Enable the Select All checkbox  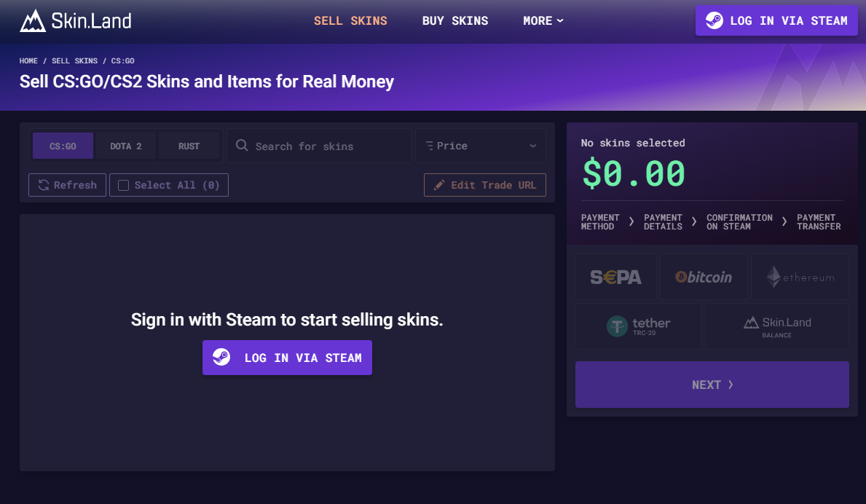pyautogui.click(x=123, y=185)
